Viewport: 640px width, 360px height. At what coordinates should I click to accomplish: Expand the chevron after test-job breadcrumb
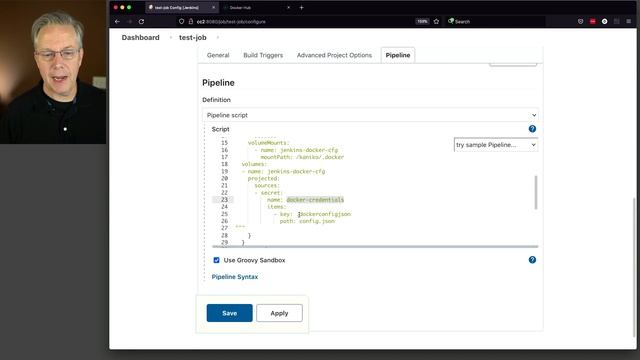(x=218, y=38)
